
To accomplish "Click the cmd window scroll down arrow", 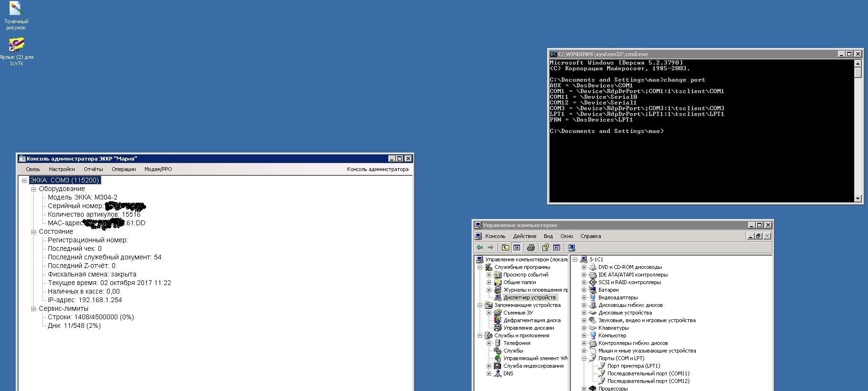I will 858,199.
